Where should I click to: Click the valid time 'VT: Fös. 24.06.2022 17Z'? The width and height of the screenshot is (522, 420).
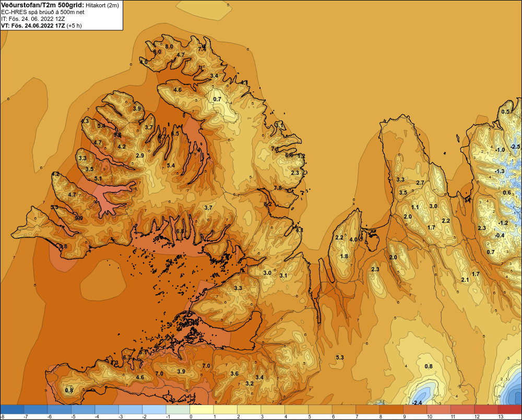33,26
